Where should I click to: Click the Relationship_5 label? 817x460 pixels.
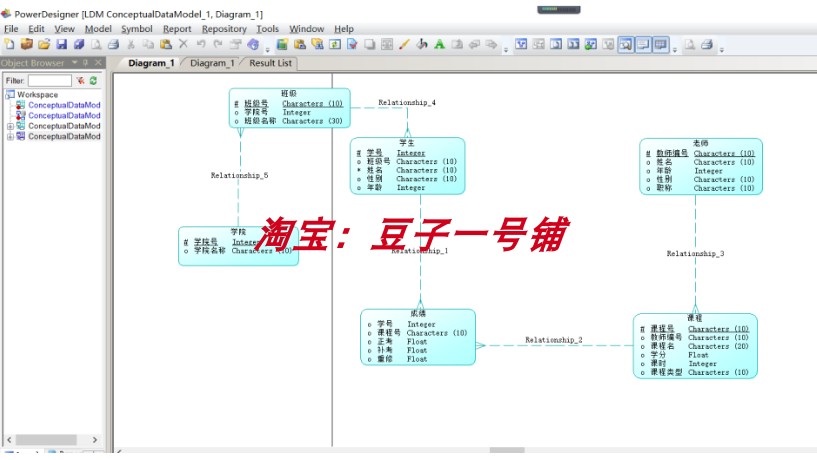(239, 176)
